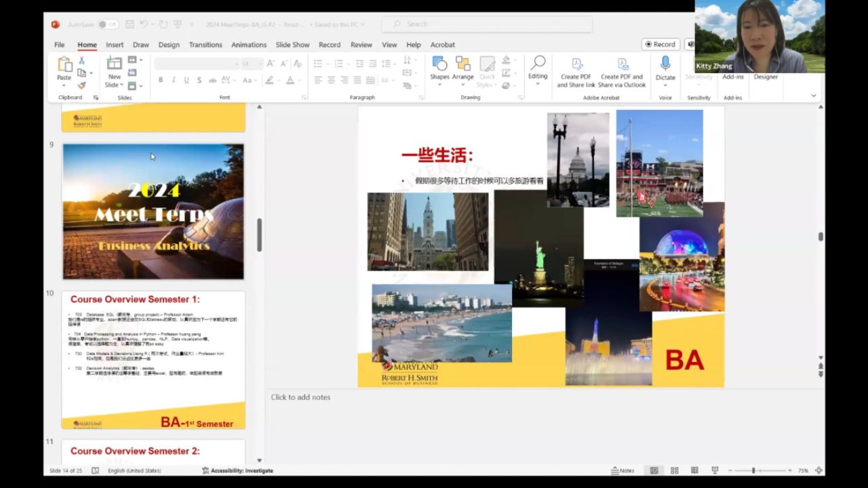The height and width of the screenshot is (488, 868).
Task: Click the Search box in title bar
Action: click(487, 24)
